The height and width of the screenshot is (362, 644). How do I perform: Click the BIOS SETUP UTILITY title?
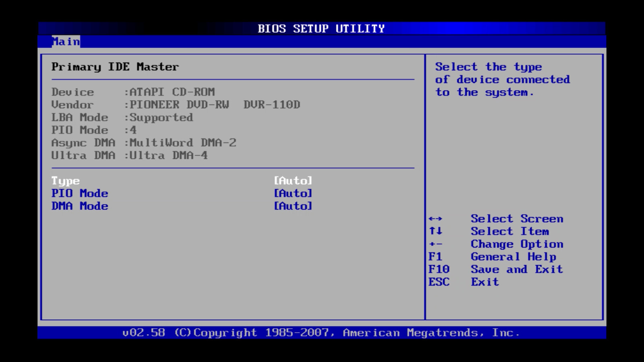(x=321, y=29)
